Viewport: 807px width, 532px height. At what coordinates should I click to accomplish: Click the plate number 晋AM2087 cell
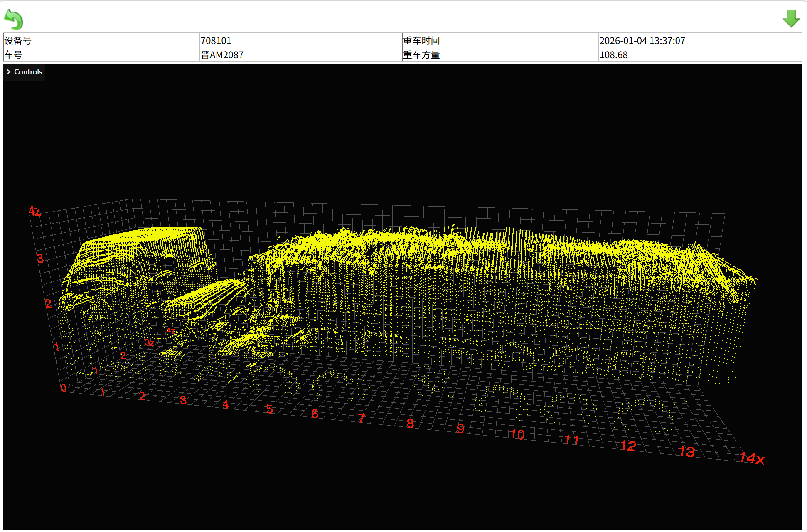click(x=222, y=55)
